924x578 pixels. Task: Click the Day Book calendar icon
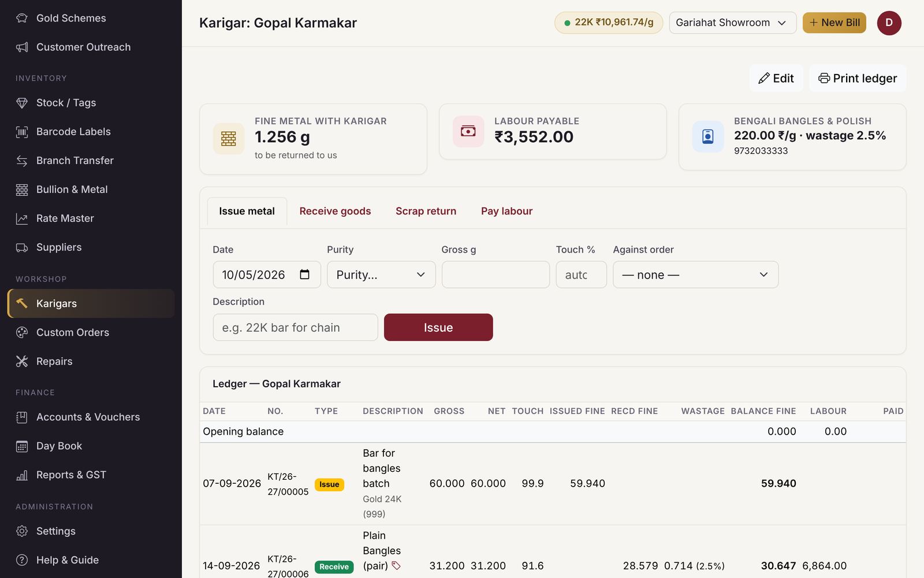click(22, 446)
